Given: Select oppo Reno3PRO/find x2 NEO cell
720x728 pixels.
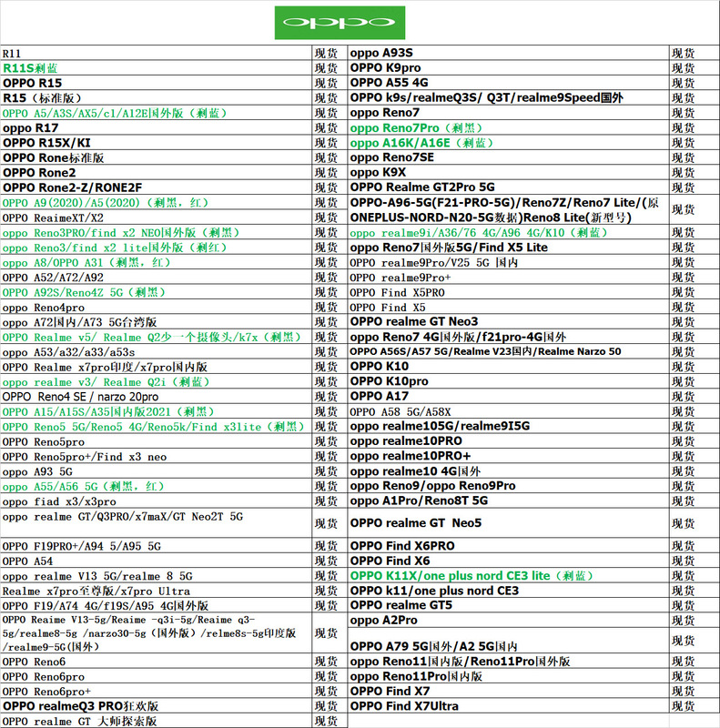Looking at the screenshot, I should point(156,232).
